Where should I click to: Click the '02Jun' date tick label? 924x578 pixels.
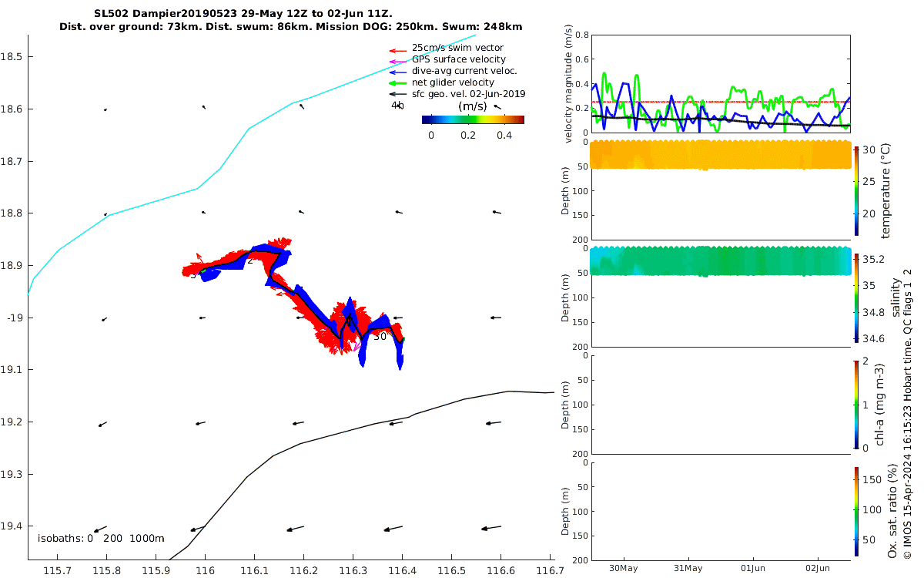pos(818,569)
